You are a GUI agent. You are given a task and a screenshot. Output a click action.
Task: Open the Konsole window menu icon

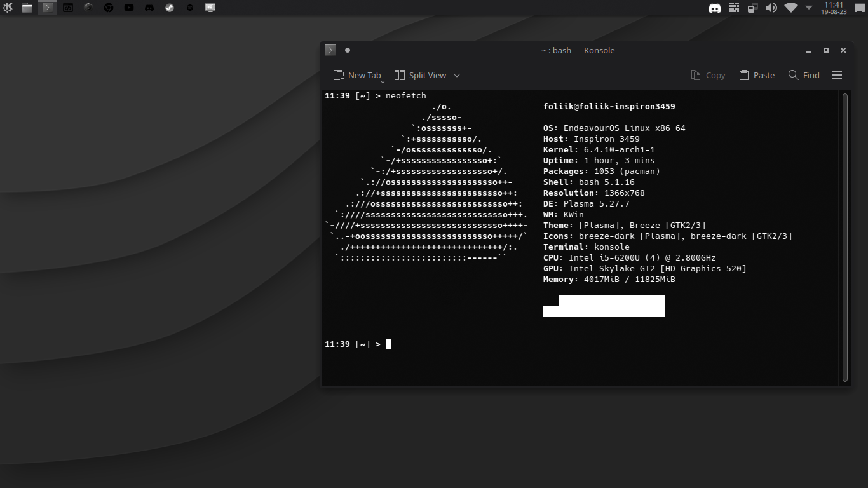point(330,50)
